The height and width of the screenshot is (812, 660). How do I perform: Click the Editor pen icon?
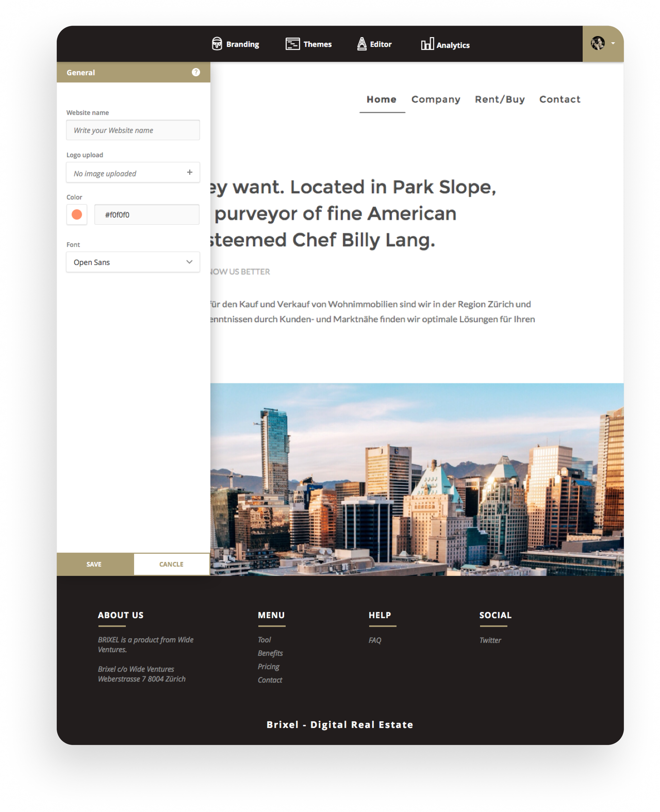click(362, 44)
